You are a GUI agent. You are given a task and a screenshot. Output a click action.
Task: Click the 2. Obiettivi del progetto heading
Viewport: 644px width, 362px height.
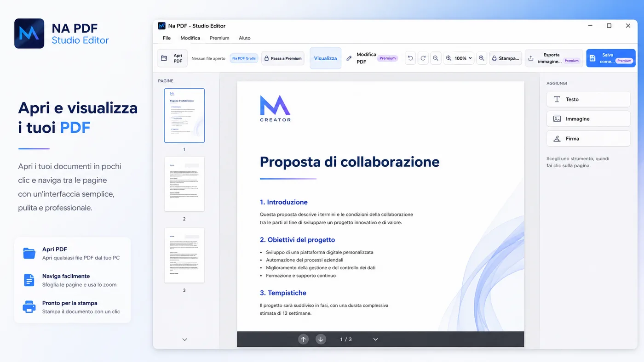tap(297, 240)
